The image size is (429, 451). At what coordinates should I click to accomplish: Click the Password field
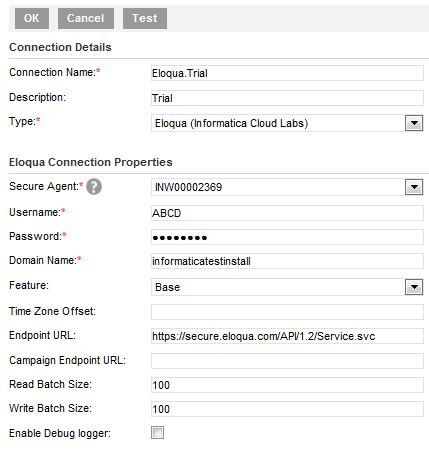tap(287, 237)
